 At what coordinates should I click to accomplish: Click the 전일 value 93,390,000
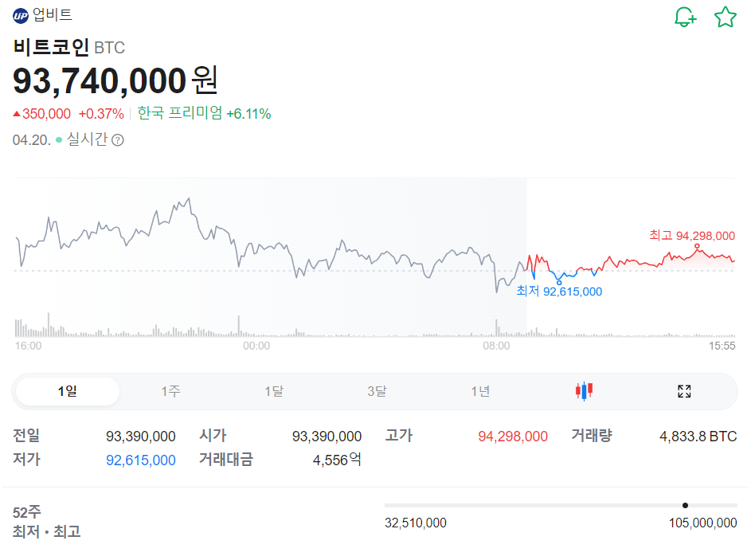[141, 437]
